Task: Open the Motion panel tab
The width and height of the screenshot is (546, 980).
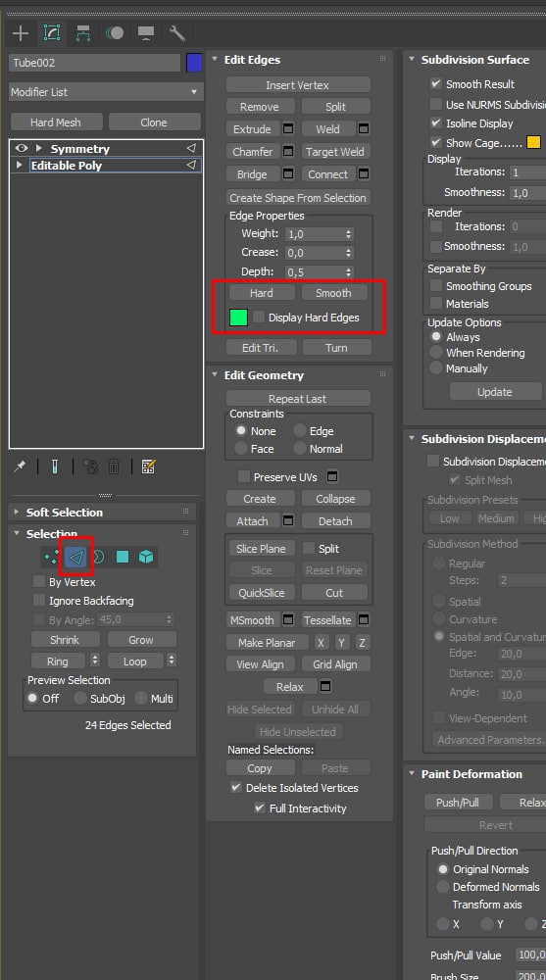Action: (115, 33)
